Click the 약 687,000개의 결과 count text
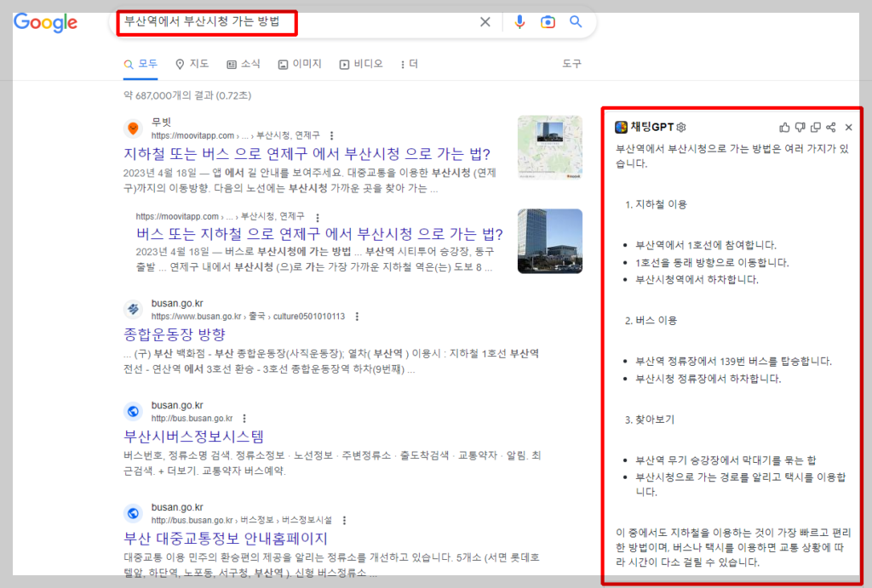Screen dimensions: 872x588 click(x=187, y=95)
